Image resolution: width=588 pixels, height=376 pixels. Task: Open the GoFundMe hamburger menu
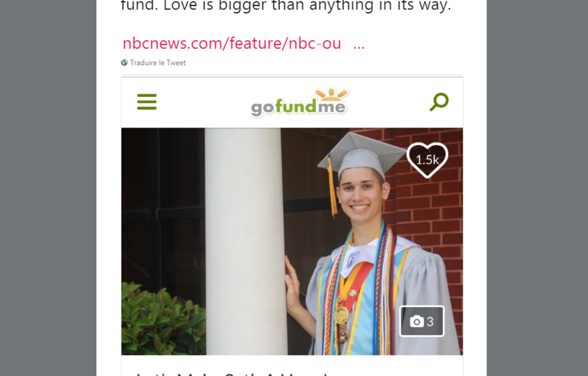(147, 102)
